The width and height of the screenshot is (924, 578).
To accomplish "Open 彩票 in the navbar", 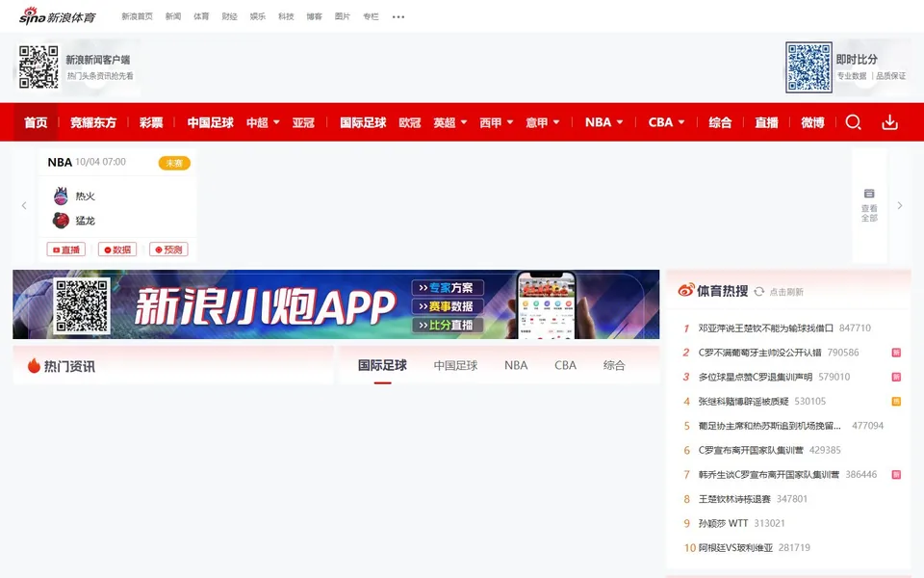I will tap(151, 122).
